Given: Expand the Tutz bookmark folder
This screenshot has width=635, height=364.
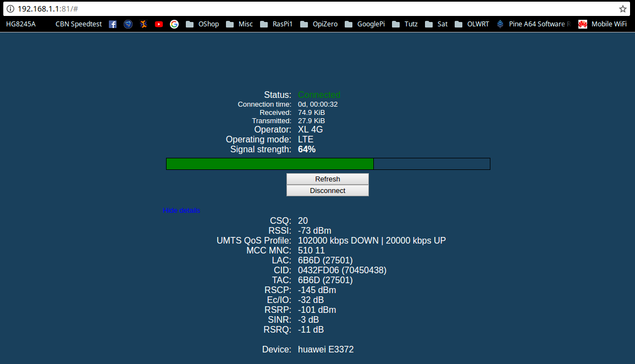Looking at the screenshot, I should coord(405,24).
